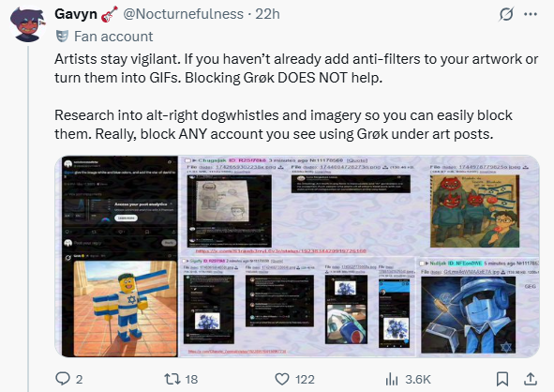Screen dimensions: 554x392
Task: Click the tweet body text
Action: click(296, 97)
